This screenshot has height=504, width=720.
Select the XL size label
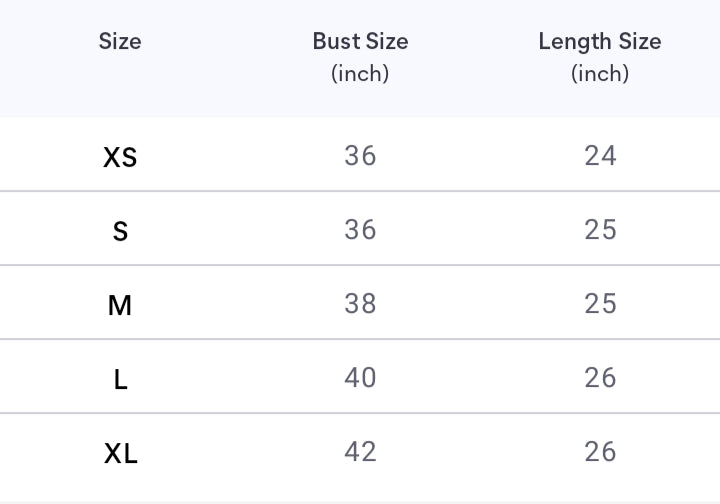pyautogui.click(x=120, y=453)
